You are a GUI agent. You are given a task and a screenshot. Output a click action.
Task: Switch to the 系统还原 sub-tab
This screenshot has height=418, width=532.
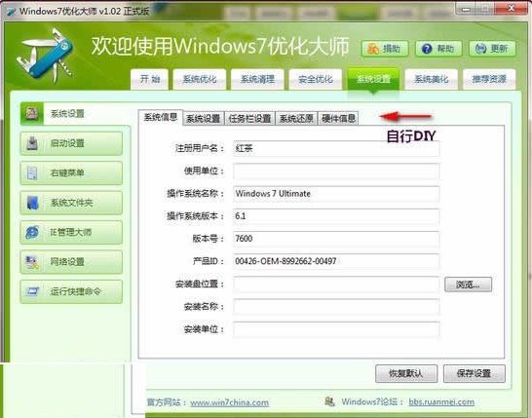tap(296, 119)
